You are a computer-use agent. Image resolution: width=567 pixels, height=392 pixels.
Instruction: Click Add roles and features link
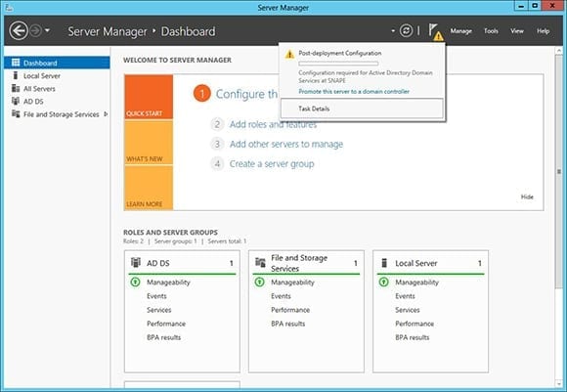(x=273, y=124)
